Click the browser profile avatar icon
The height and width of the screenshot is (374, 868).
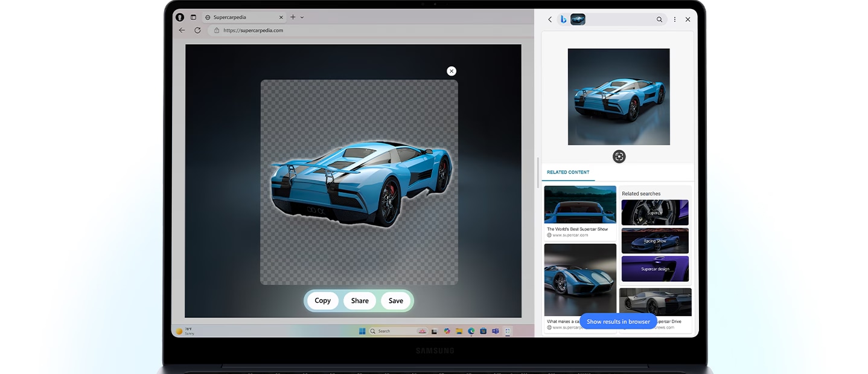(180, 18)
